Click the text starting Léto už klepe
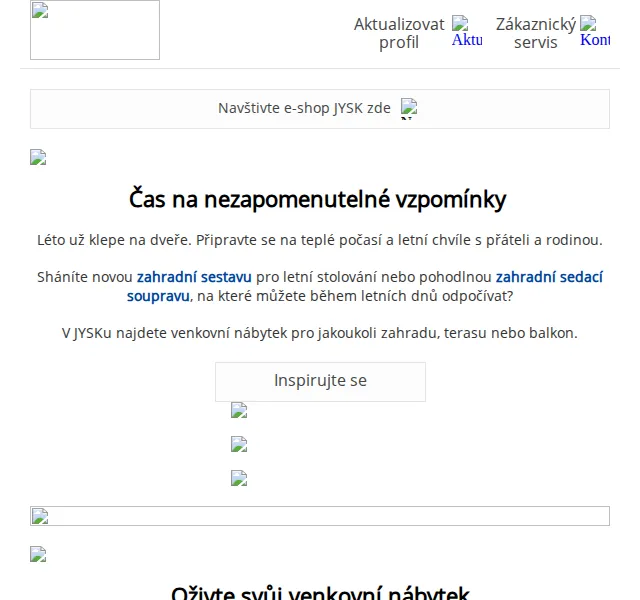Screen dimensions: 640x600 click(x=320, y=240)
